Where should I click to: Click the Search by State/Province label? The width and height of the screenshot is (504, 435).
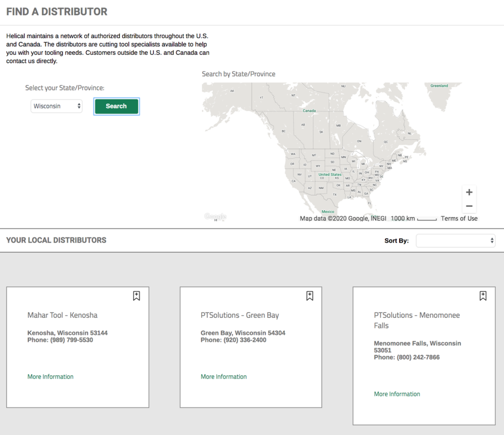(238, 74)
